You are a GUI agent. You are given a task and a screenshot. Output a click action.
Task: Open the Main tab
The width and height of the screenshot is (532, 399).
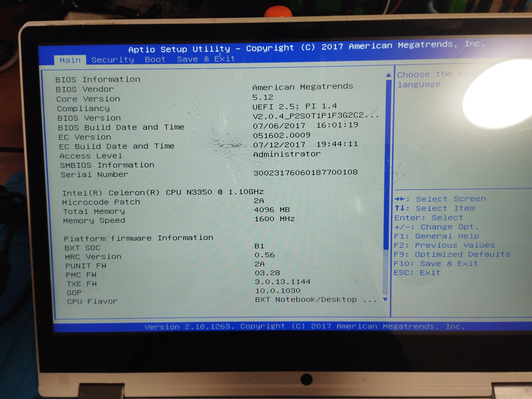point(70,60)
